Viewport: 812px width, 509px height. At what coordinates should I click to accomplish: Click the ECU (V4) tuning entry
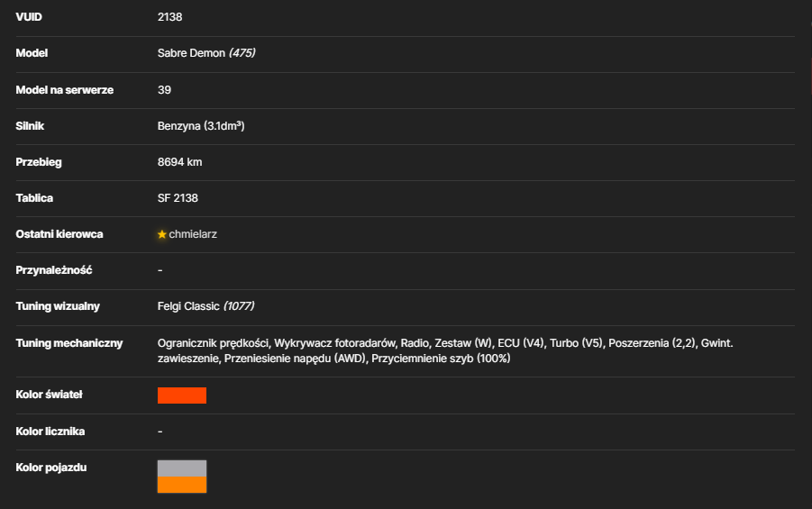[x=520, y=342]
